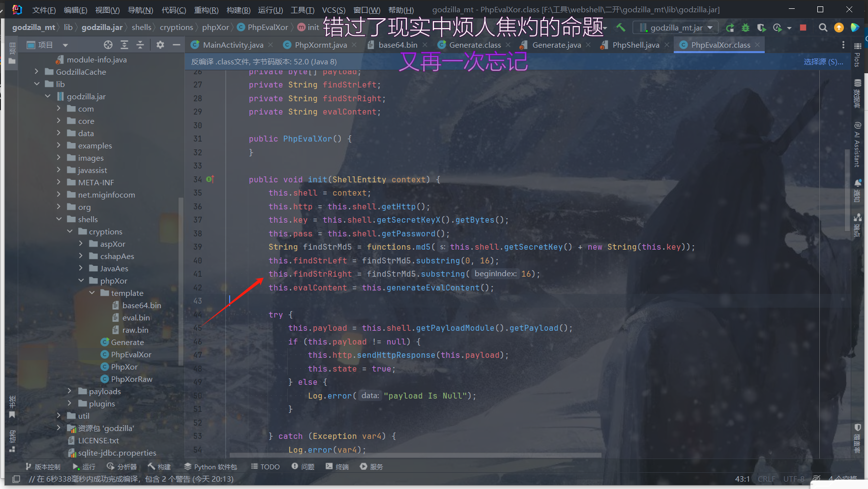
Task: Collapse the template folder
Action: [92, 293]
